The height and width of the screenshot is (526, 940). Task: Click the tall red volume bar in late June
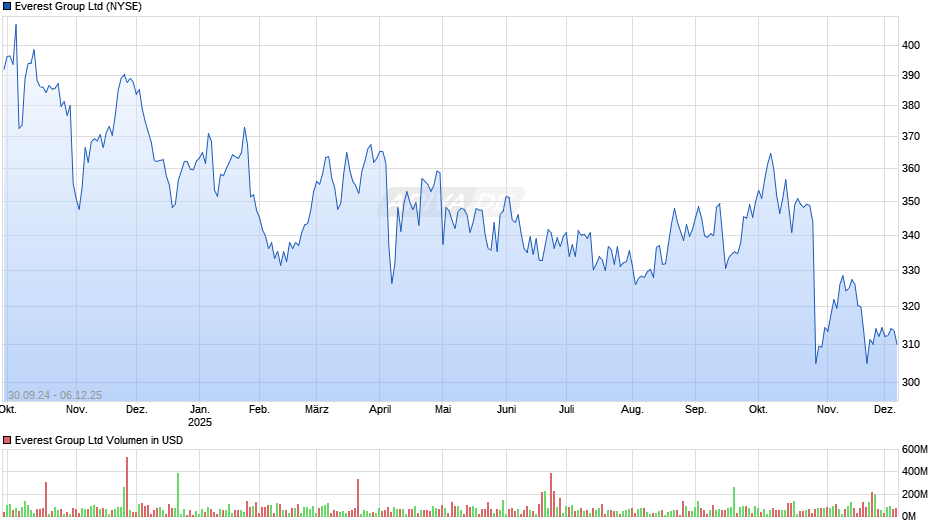(x=551, y=495)
